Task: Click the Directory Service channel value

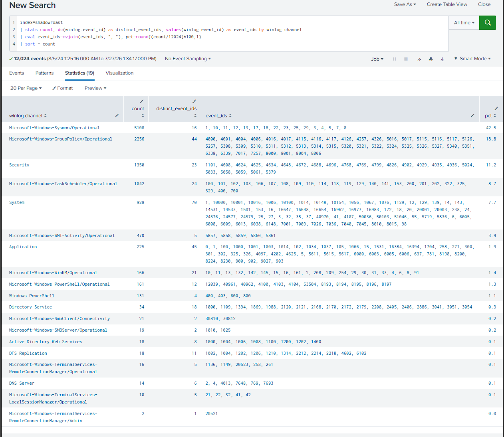Action: point(30,307)
